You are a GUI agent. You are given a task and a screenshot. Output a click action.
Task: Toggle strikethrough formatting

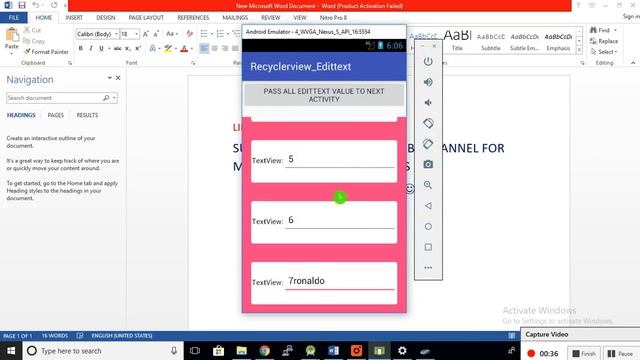click(118, 49)
